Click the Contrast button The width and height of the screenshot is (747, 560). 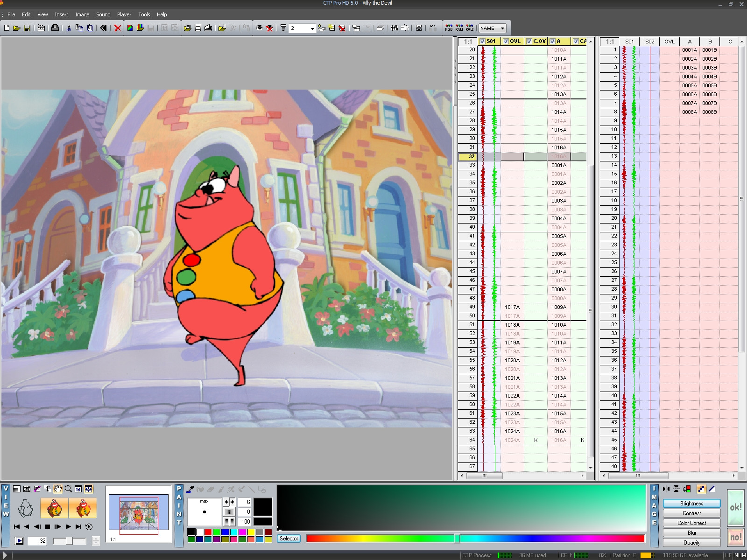[691, 513]
